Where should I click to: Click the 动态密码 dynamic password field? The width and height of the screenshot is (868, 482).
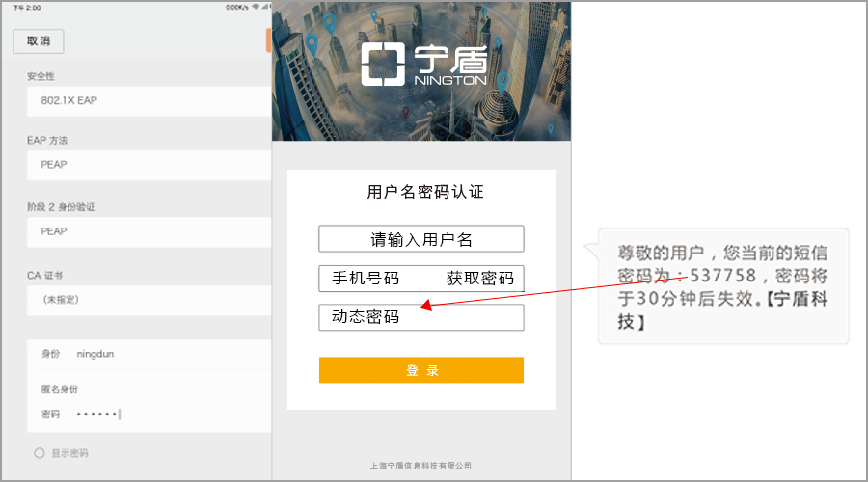421,317
